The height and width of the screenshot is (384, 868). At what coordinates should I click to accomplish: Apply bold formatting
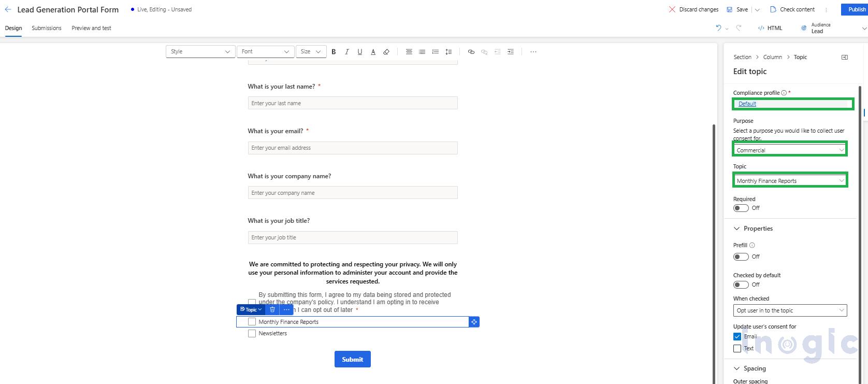click(334, 52)
